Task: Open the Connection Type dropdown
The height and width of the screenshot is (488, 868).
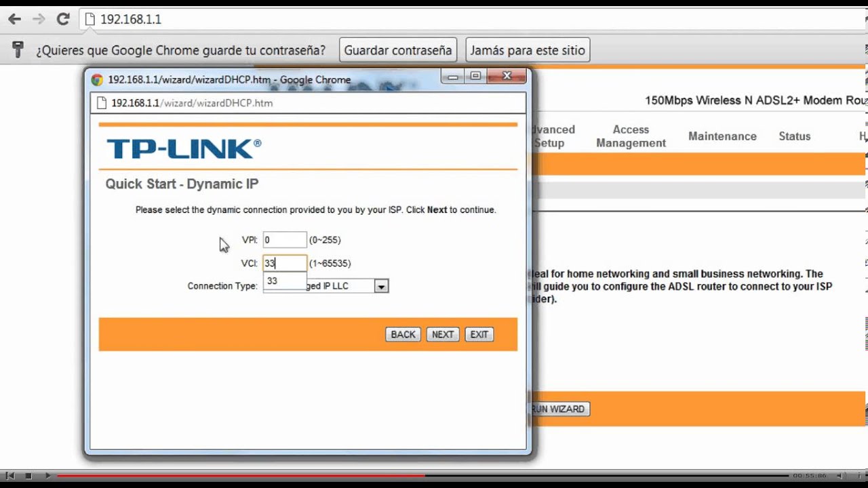Action: click(x=381, y=286)
